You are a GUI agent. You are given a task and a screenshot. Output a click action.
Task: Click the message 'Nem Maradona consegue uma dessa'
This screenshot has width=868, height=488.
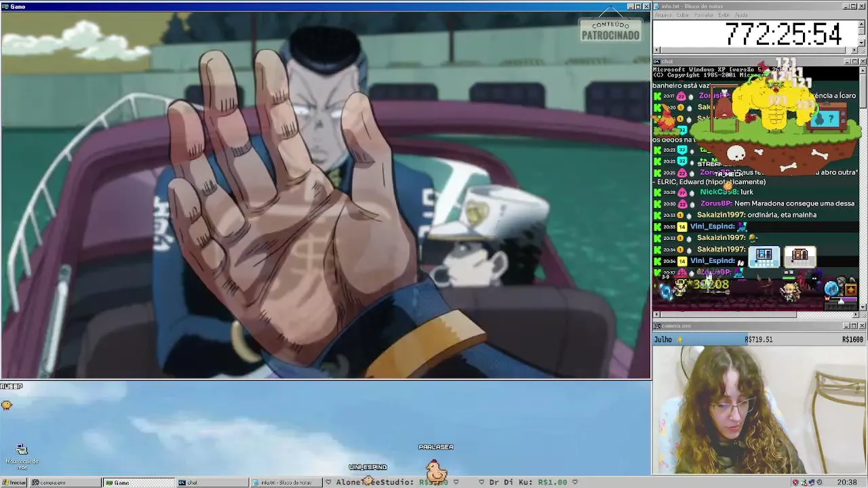[x=795, y=203]
